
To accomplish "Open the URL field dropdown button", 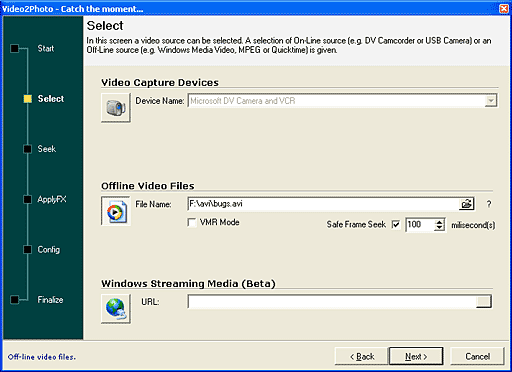I will click(x=484, y=302).
